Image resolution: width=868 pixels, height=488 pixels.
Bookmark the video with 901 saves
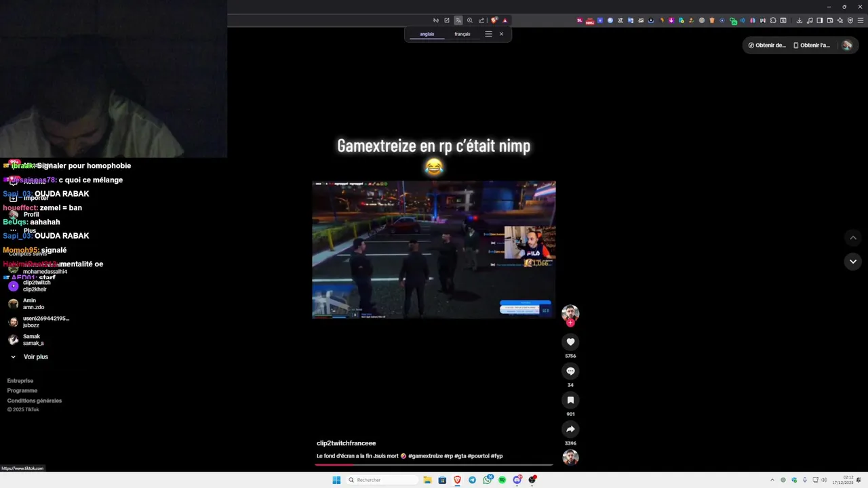570,400
